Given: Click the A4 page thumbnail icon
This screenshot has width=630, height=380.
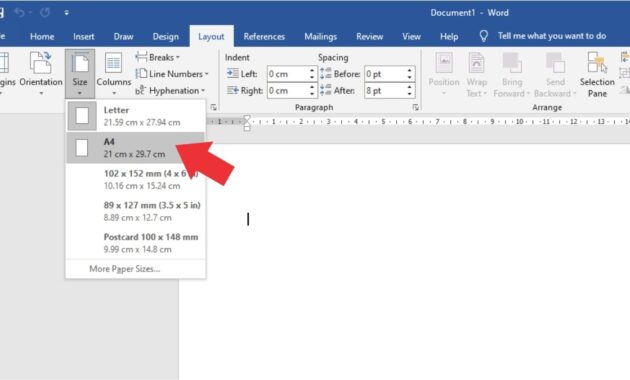Looking at the screenshot, I should (82, 148).
